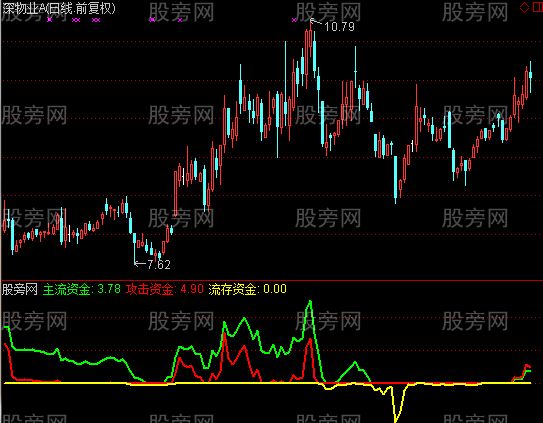This screenshot has width=543, height=423.
Task: Click the 股旁网 indicator name in the lower panel
Action: click(20, 289)
